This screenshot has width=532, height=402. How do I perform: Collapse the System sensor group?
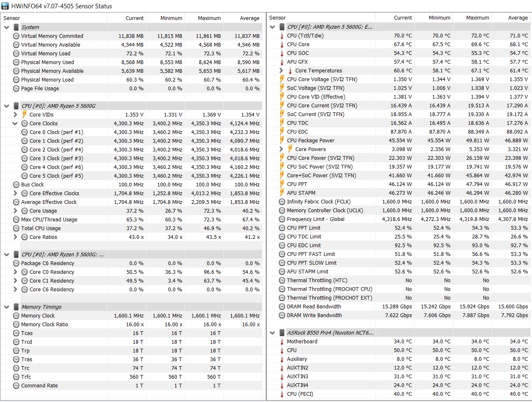(7, 27)
